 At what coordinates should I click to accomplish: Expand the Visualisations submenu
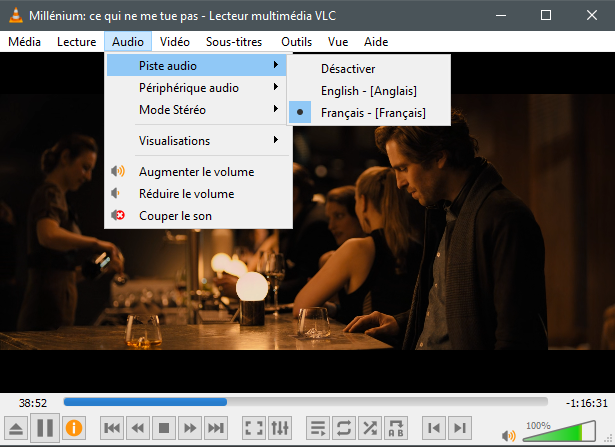pos(197,140)
